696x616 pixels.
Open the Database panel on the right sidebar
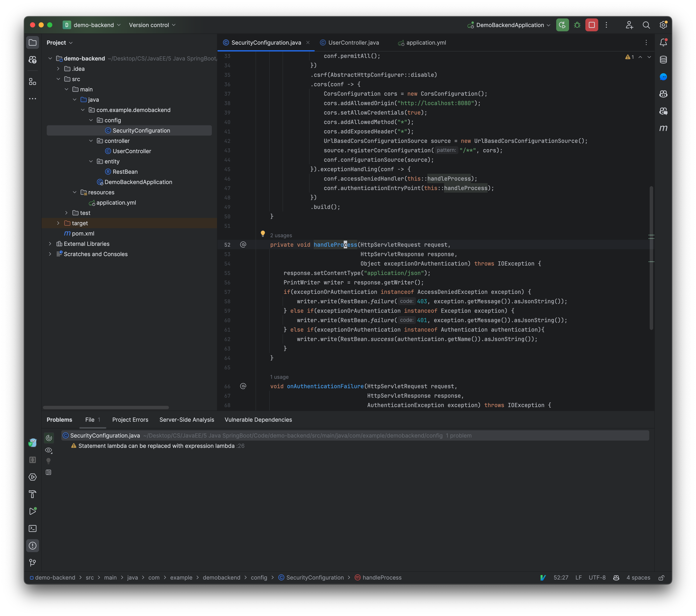663,60
